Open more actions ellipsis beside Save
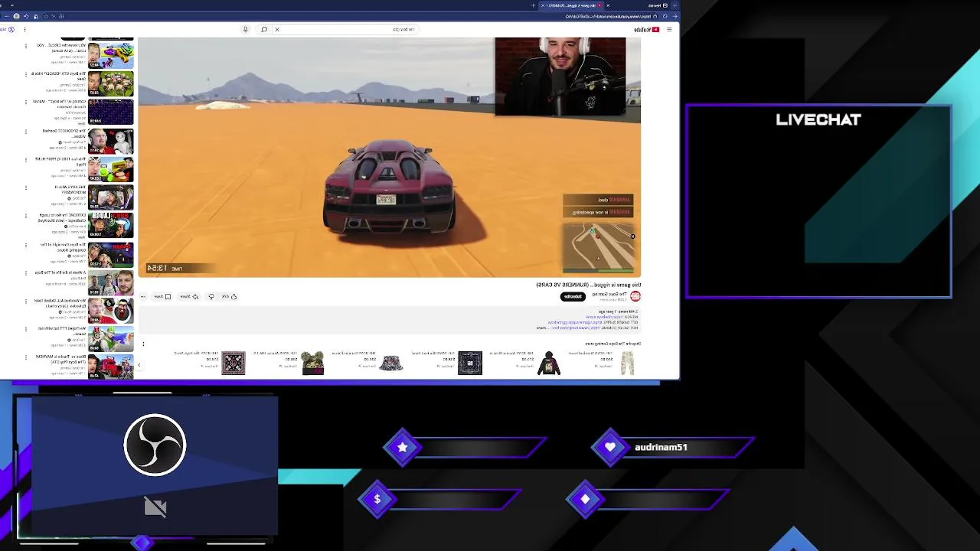980x551 pixels. pos(142,296)
